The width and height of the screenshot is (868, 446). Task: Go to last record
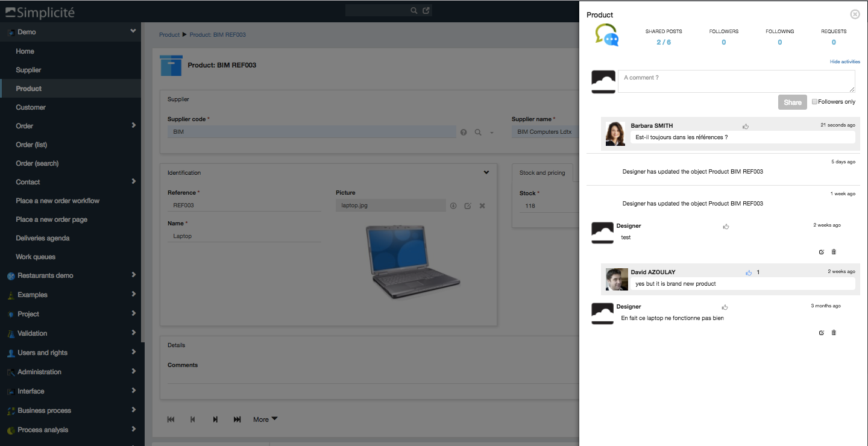click(237, 419)
